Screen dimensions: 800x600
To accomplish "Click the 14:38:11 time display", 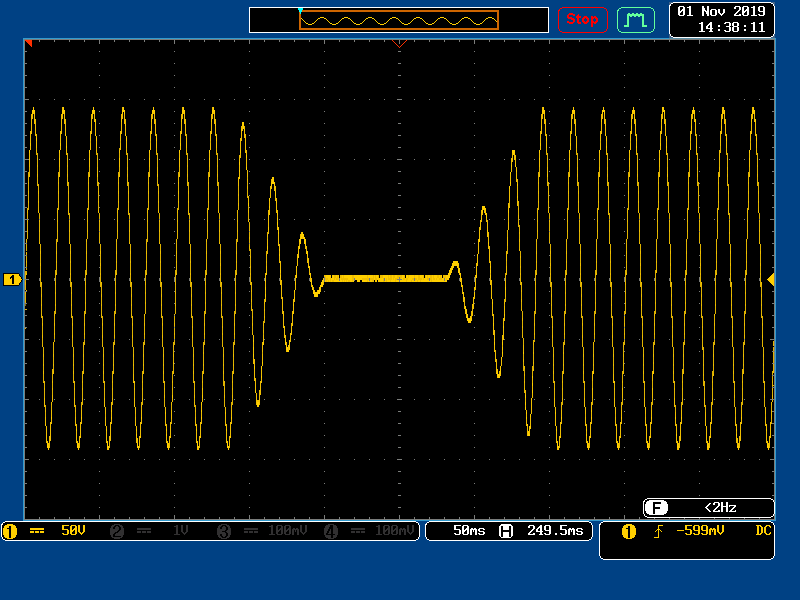I will (x=731, y=28).
